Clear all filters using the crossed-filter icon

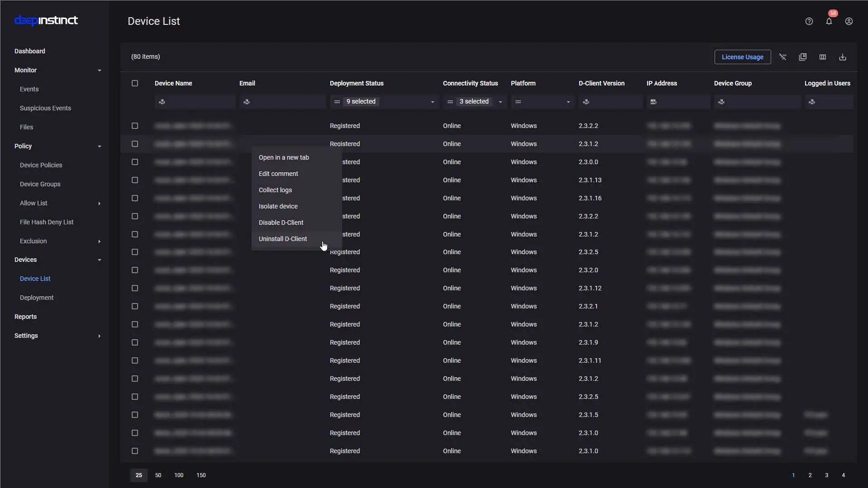(783, 57)
